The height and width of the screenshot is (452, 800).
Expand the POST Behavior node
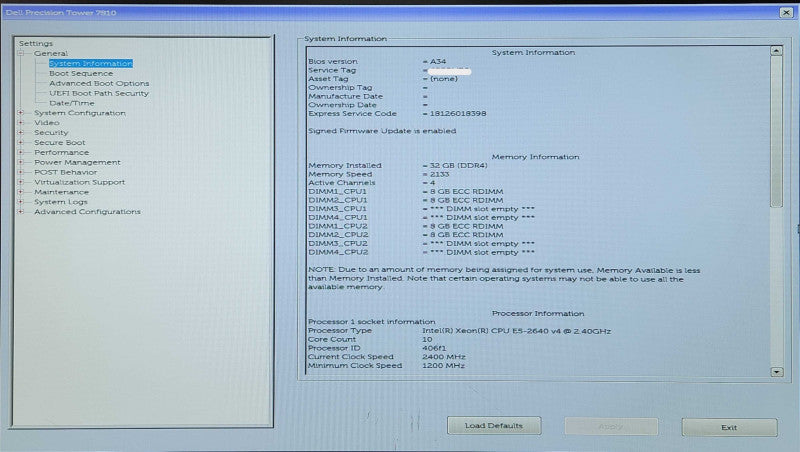[x=21, y=172]
